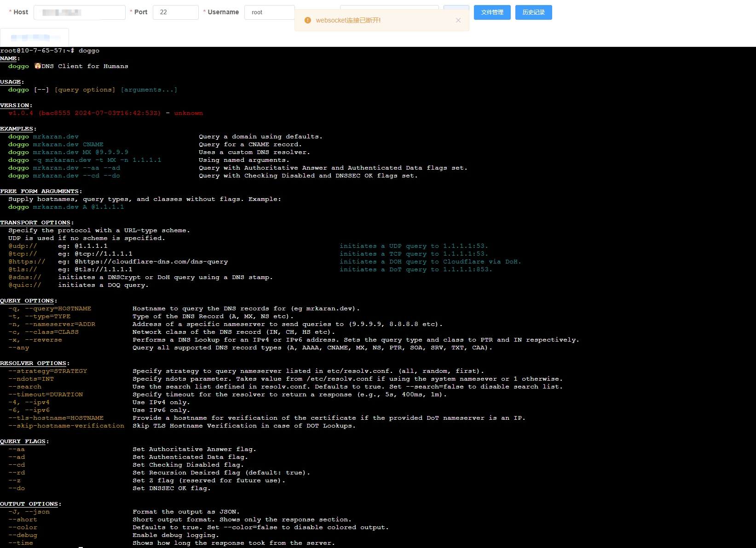Click the '--short' output option

pyautogui.click(x=23, y=519)
